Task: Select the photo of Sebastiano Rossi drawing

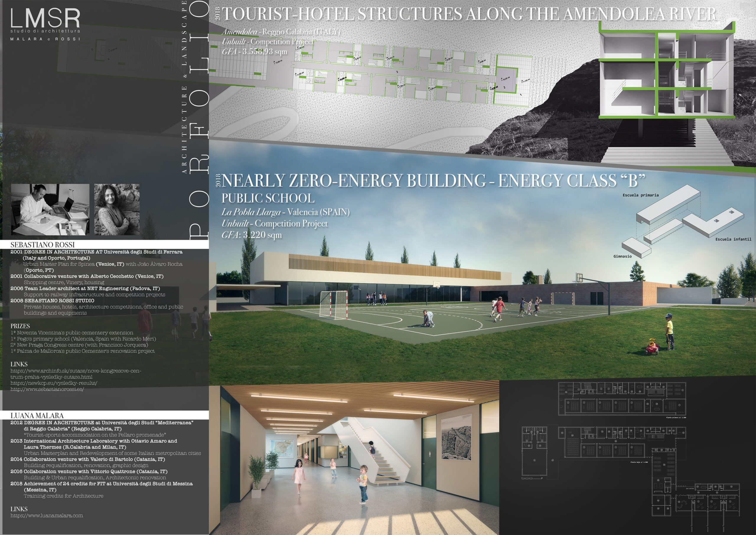Action: (50, 209)
